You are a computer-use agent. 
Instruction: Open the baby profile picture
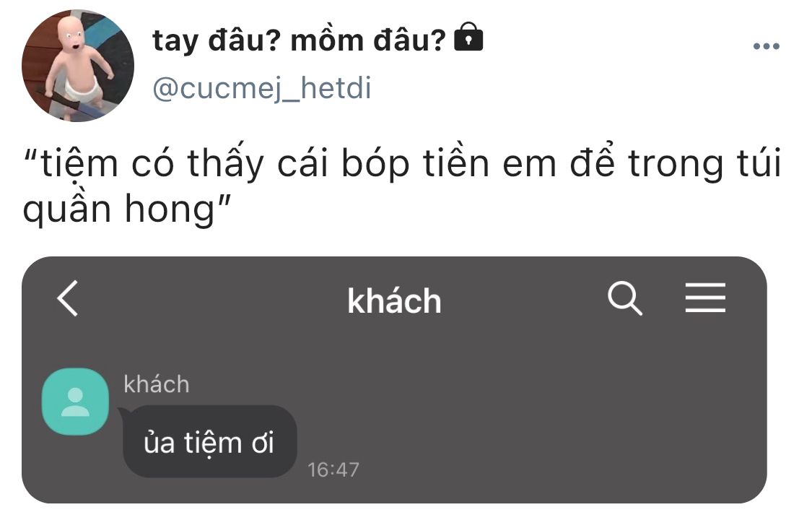(x=78, y=66)
